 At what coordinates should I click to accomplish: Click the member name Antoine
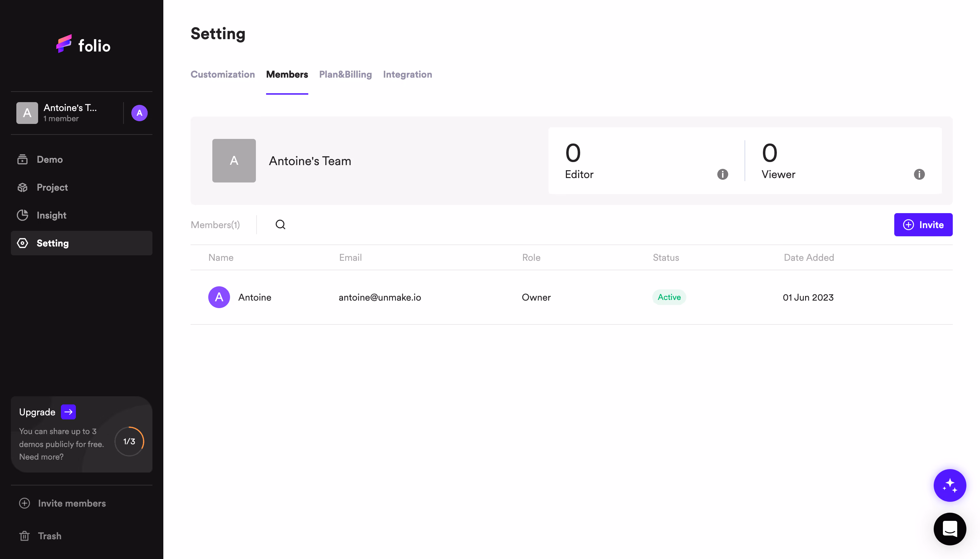pos(255,298)
